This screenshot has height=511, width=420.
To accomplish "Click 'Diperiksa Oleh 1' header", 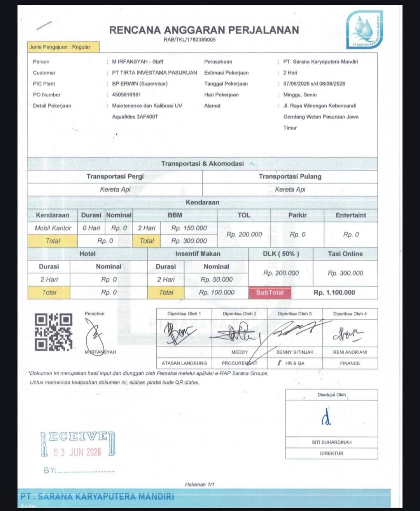I will coord(184,313).
